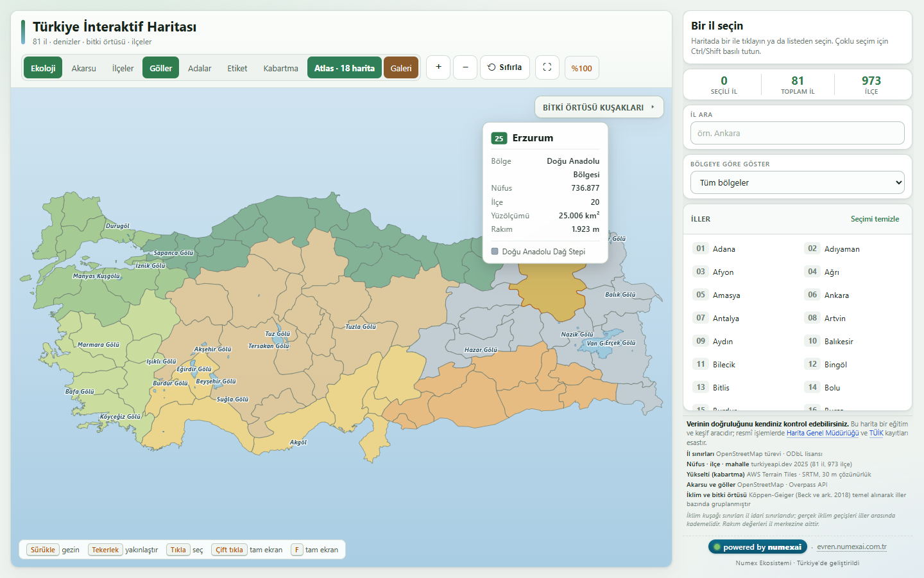Open the Tüm bölgeler region dropdown
This screenshot has height=578, width=924.
pos(798,182)
